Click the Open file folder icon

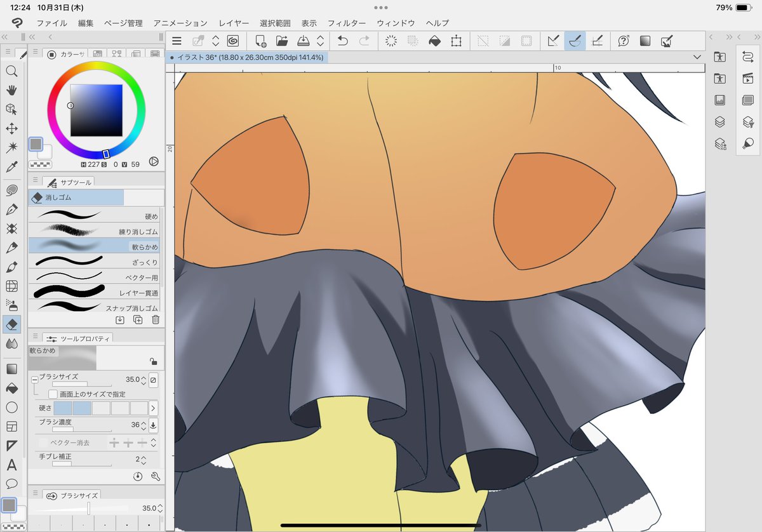[282, 41]
